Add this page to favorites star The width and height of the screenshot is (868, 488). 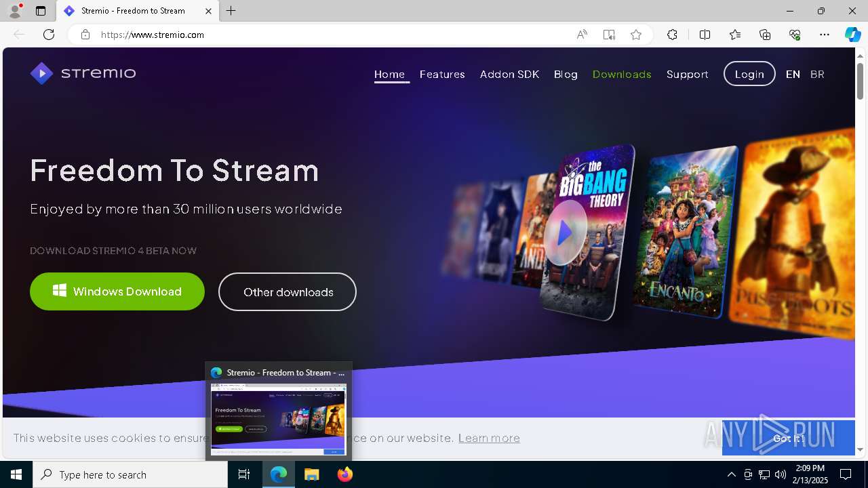tap(636, 35)
